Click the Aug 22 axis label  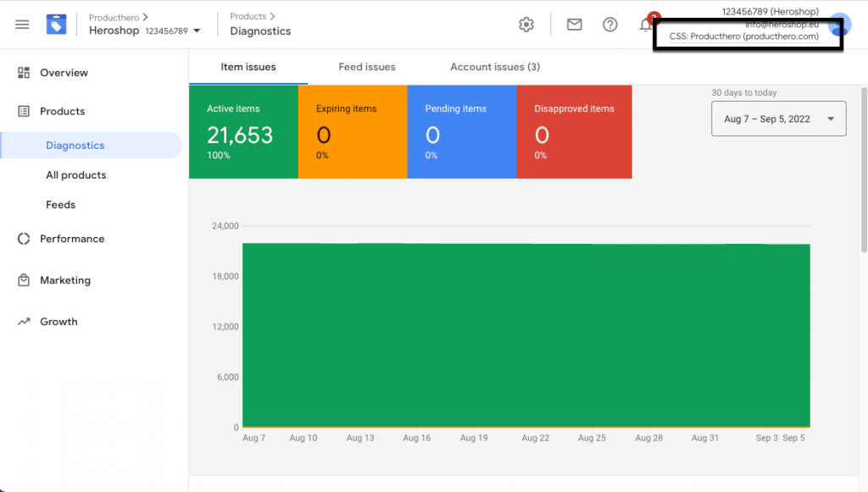click(x=536, y=438)
